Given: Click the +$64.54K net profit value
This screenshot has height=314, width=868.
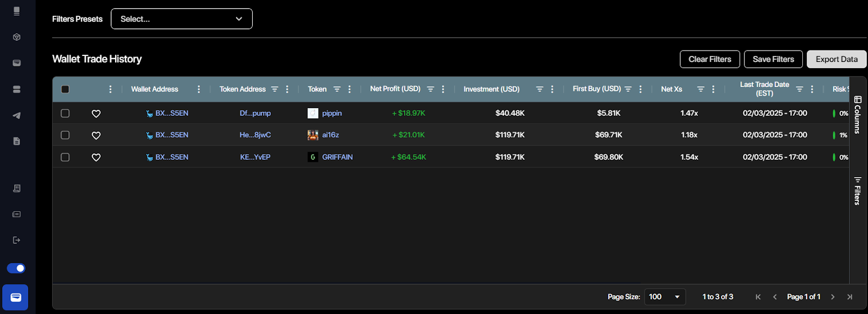Looking at the screenshot, I should (409, 157).
